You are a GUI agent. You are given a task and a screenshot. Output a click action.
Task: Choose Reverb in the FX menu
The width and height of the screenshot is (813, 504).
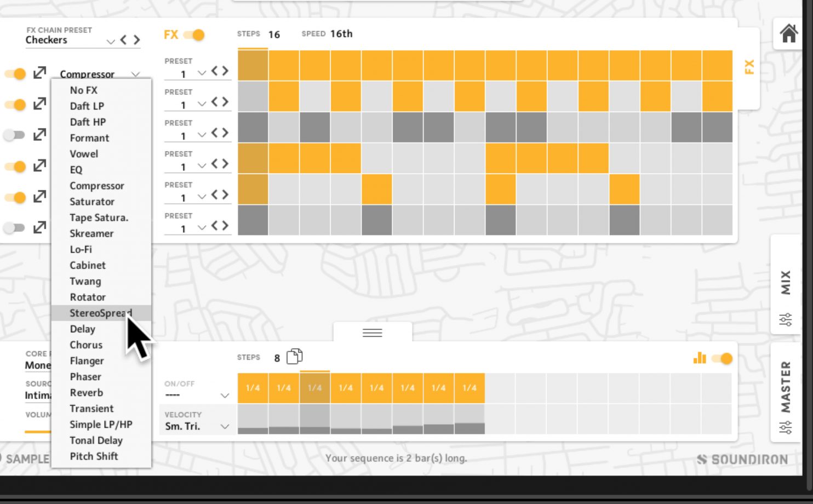click(x=86, y=392)
